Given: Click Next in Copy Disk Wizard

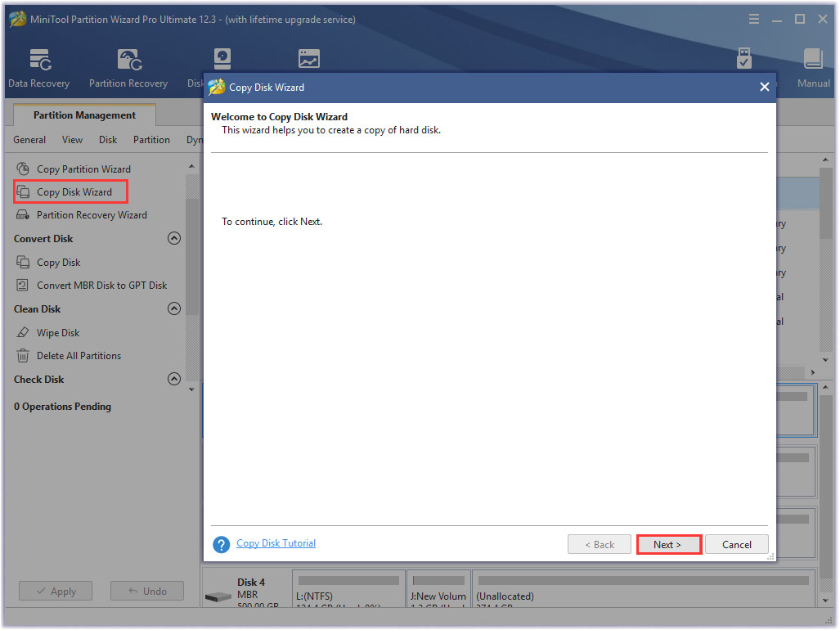Looking at the screenshot, I should pyautogui.click(x=668, y=544).
